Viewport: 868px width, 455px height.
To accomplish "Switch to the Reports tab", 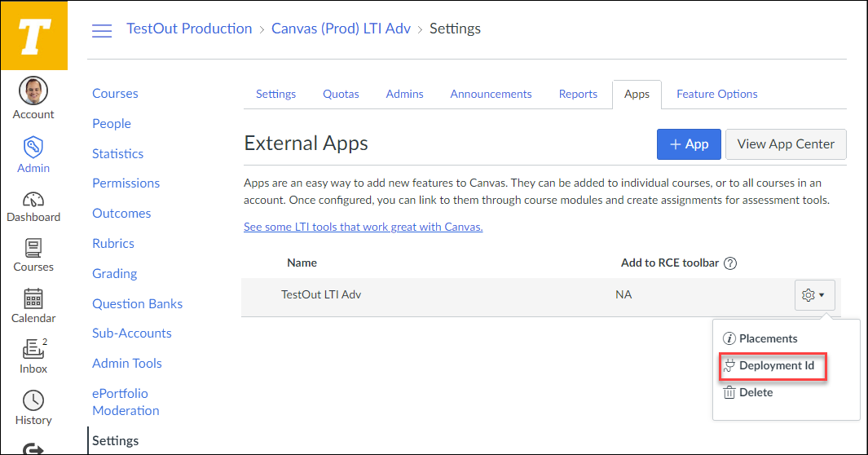I will coord(578,94).
